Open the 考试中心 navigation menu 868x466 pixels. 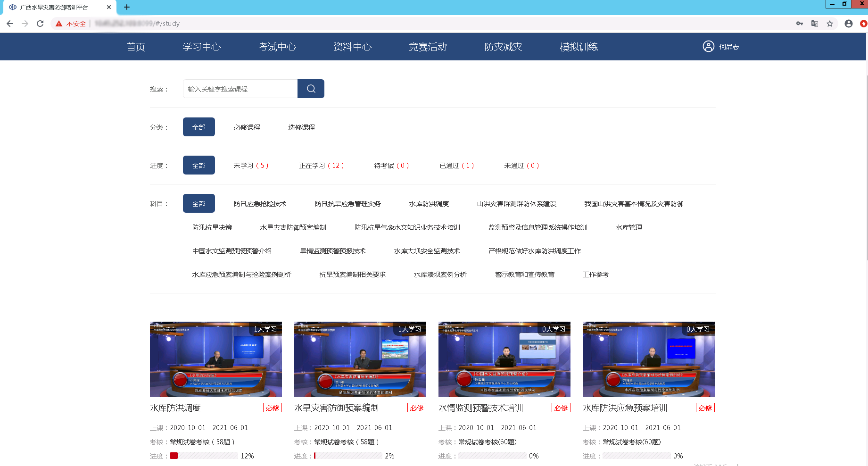click(x=278, y=46)
